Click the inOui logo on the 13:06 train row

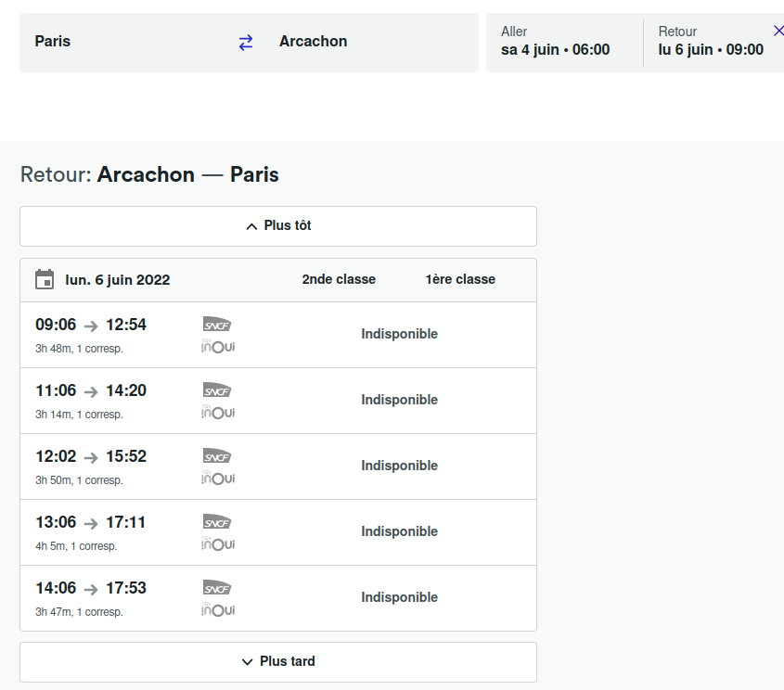[217, 544]
